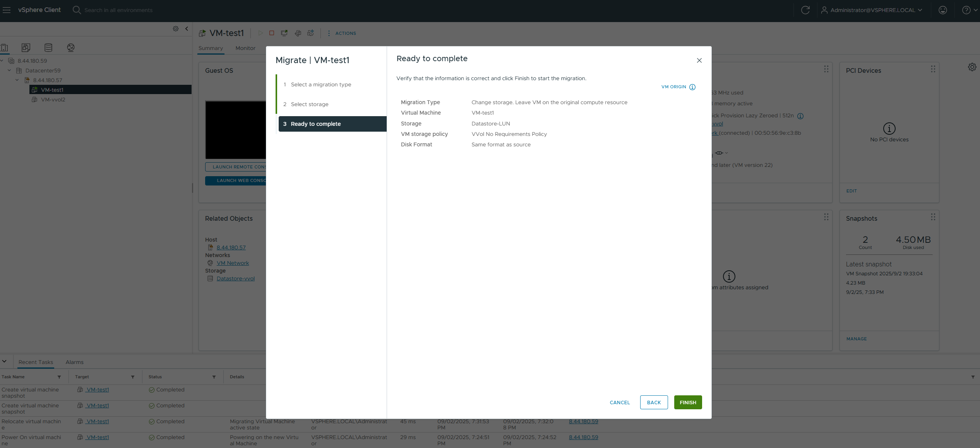Open the feedback smiley icon
This screenshot has width=980, height=448.
pyautogui.click(x=943, y=10)
